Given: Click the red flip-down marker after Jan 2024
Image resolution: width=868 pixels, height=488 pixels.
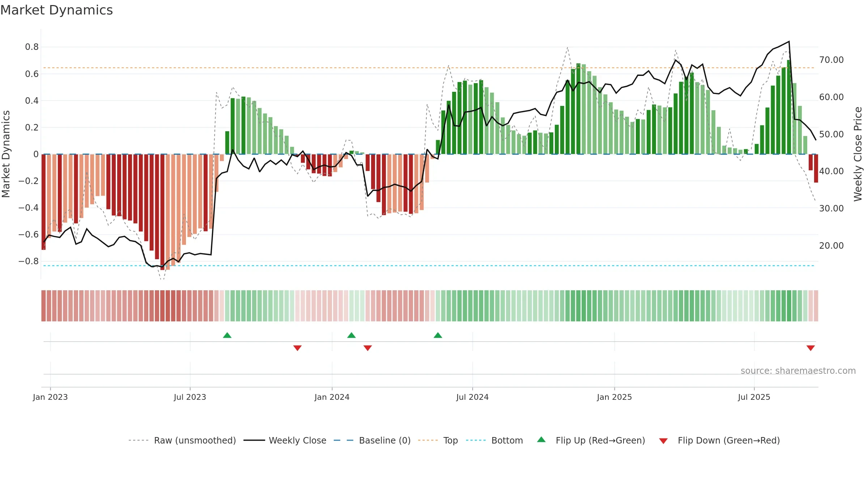Looking at the screenshot, I should [368, 348].
